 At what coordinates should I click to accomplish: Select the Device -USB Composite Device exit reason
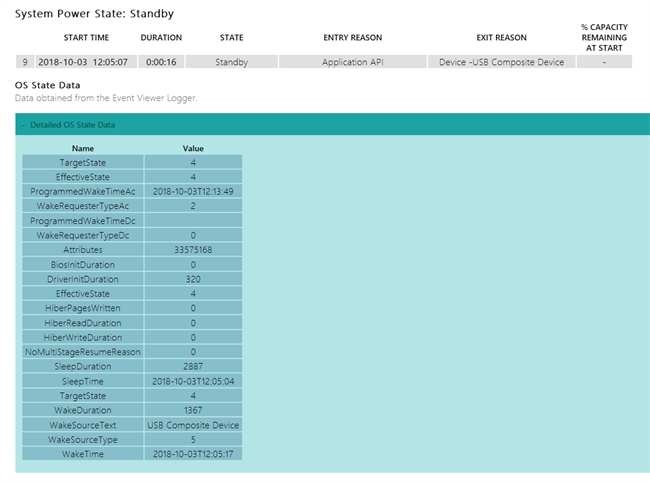pyautogui.click(x=501, y=62)
